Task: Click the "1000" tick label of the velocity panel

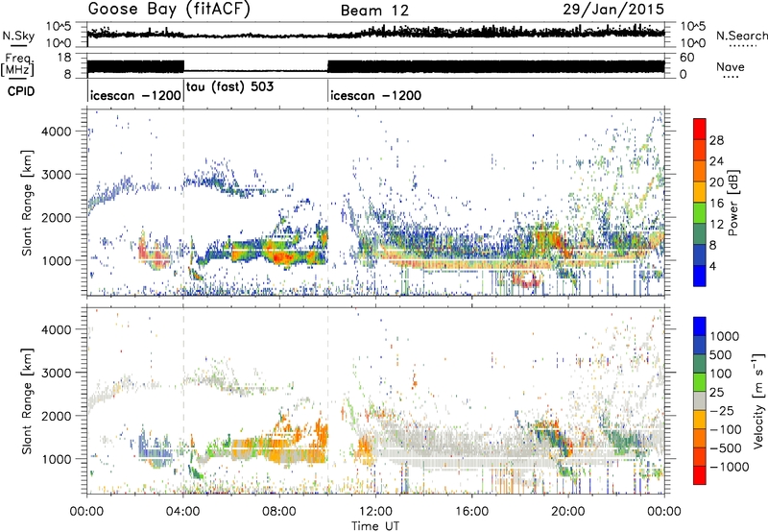Action: point(58,458)
